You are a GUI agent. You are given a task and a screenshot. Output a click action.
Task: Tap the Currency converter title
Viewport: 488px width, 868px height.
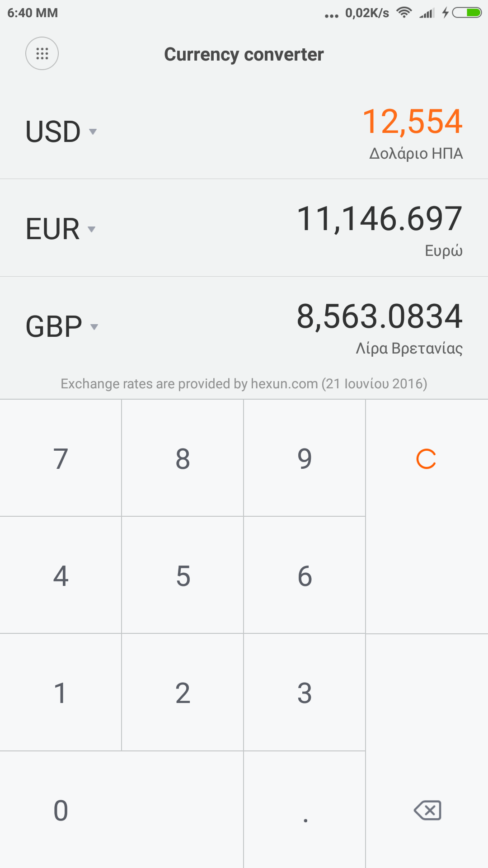coord(244,54)
